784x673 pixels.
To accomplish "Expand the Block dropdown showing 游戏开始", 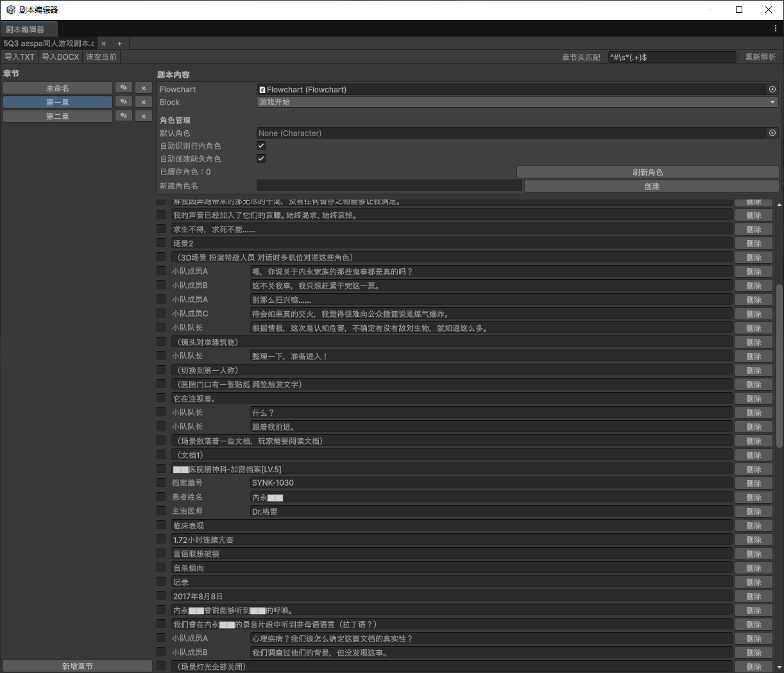I will [x=517, y=103].
